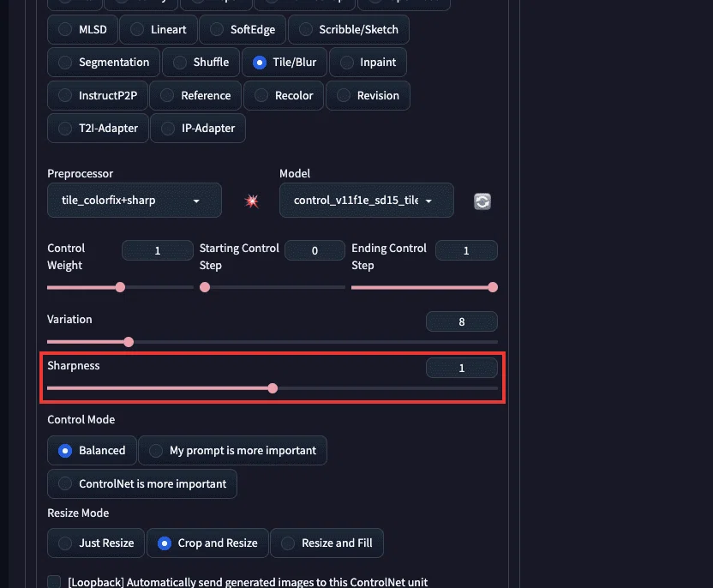Select the Tile/Blur radio option
This screenshot has height=588, width=713.
285,63
